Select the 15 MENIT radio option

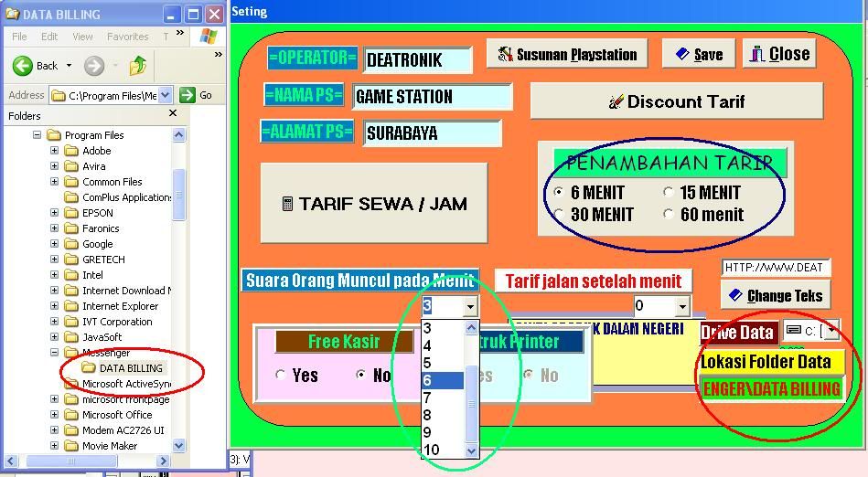(669, 193)
